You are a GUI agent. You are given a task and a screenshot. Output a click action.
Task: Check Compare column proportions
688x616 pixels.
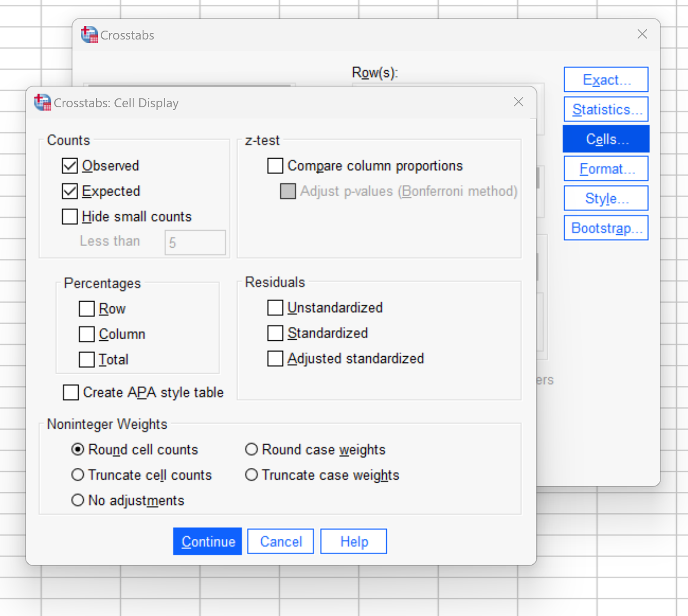[275, 166]
